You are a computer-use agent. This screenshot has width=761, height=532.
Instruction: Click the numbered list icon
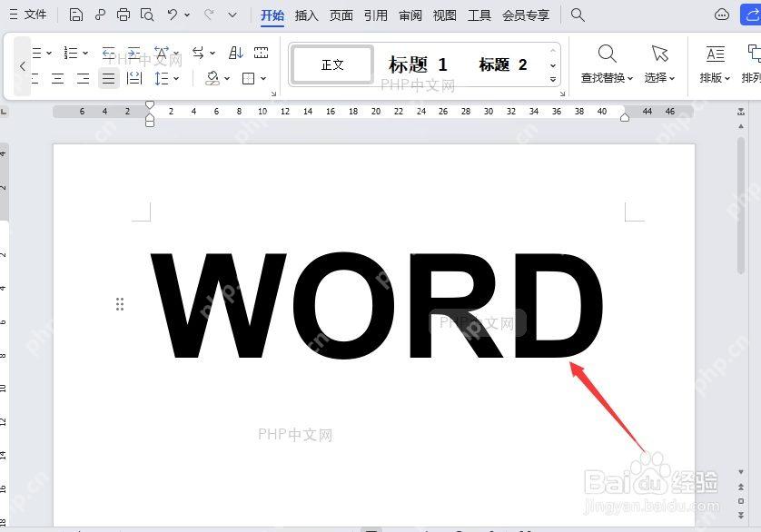(x=71, y=53)
